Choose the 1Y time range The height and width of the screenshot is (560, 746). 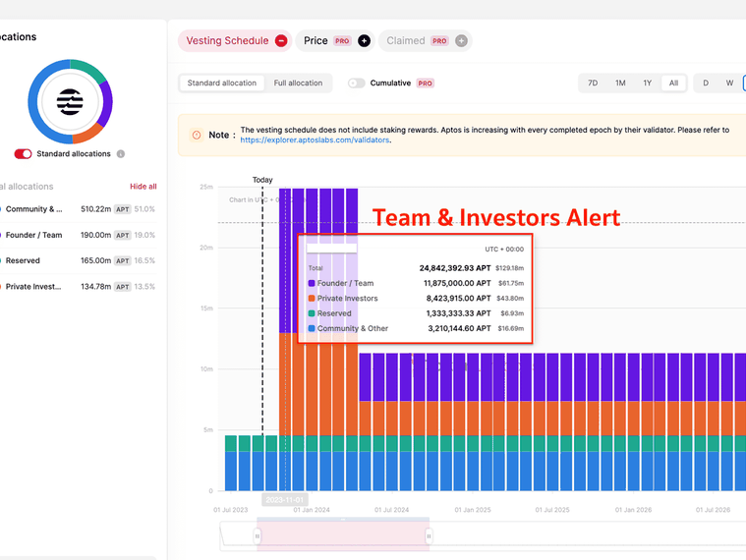pos(647,84)
